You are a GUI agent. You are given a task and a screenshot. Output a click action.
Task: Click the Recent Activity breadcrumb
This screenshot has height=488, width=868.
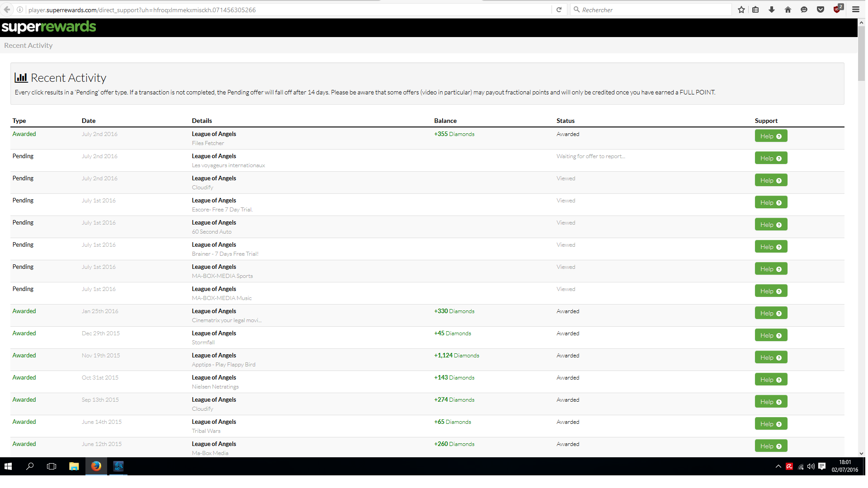[28, 45]
